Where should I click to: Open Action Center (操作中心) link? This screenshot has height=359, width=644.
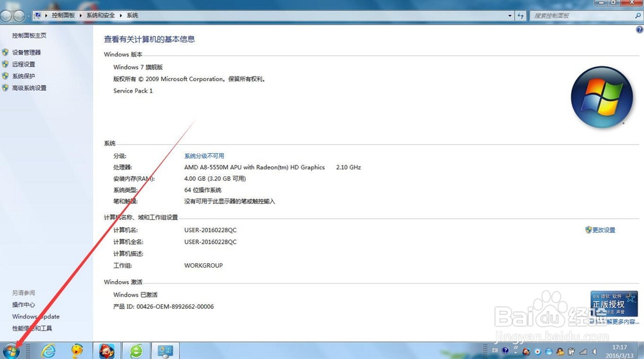click(23, 305)
